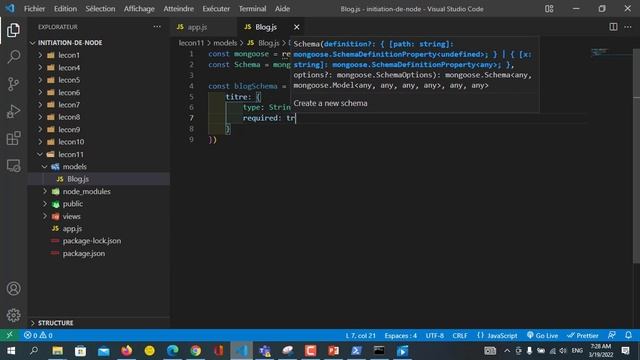Open package.json in explorer
This screenshot has height=360, width=640.
(99, 253)
